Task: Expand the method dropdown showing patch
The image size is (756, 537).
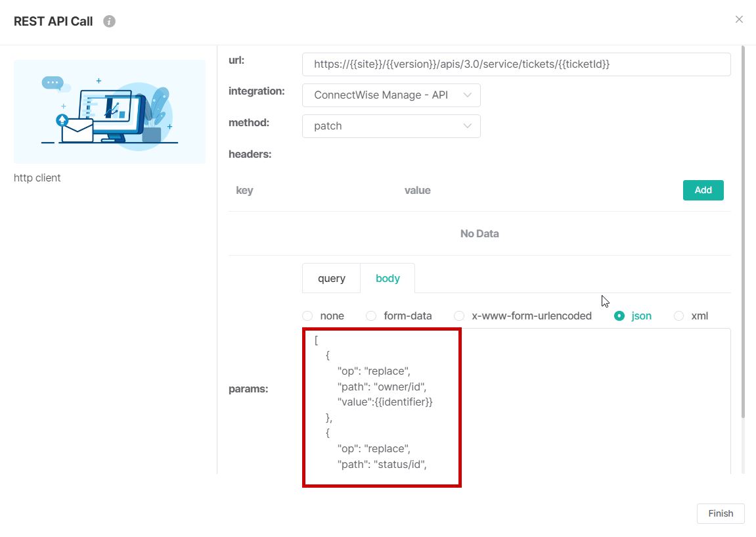Action: coord(391,126)
